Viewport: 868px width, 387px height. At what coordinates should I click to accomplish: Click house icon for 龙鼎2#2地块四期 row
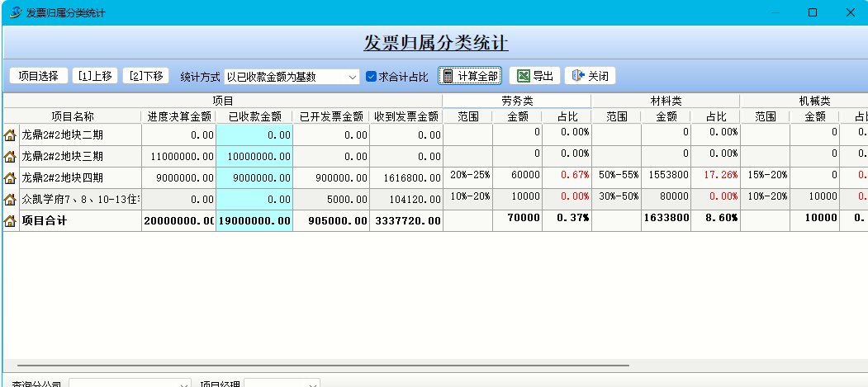(10, 177)
